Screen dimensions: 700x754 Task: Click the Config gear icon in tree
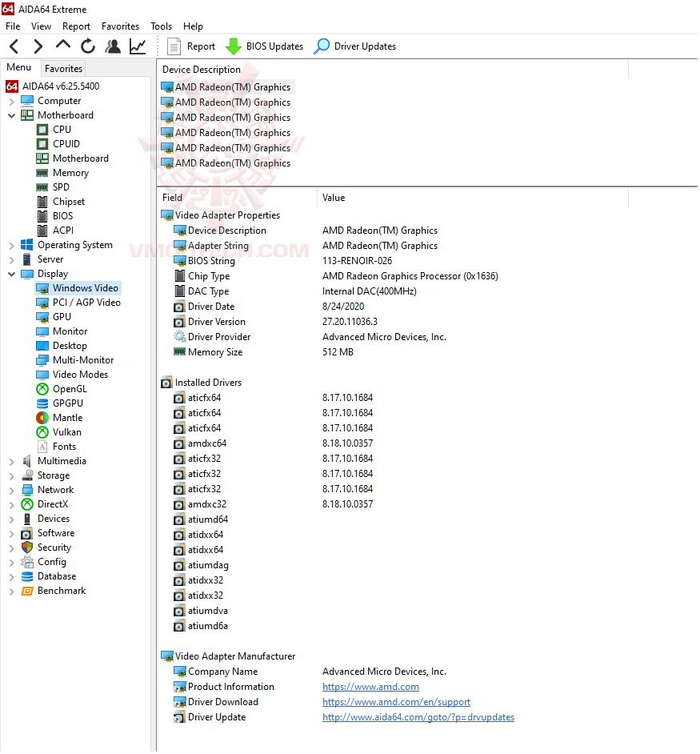tap(27, 562)
